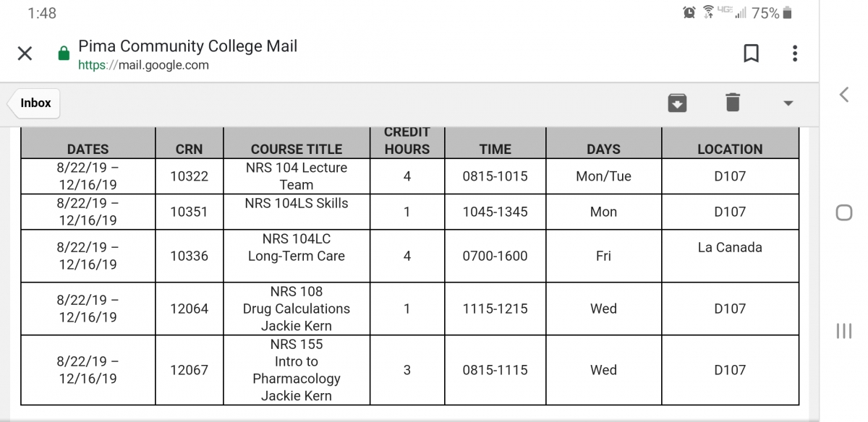Close the browser tab with X icon
The image size is (868, 422).
[x=25, y=53]
